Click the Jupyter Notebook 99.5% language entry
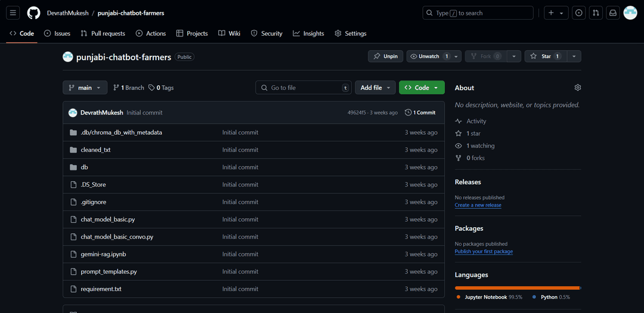Viewport: 644px width, 313px height. click(x=490, y=297)
